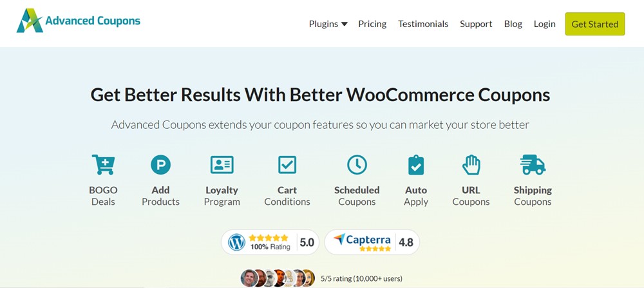
Task: Select the Scheduled Coupons clock icon
Action: (357, 165)
